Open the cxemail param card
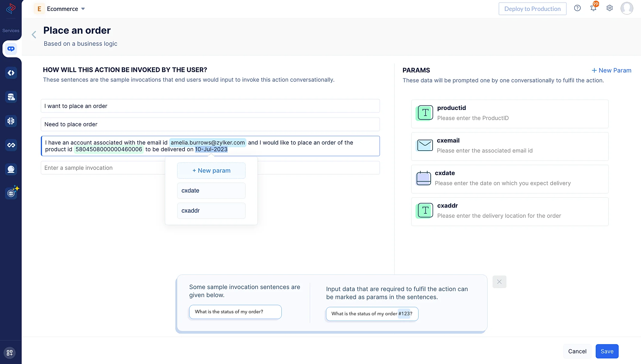 [x=510, y=146]
